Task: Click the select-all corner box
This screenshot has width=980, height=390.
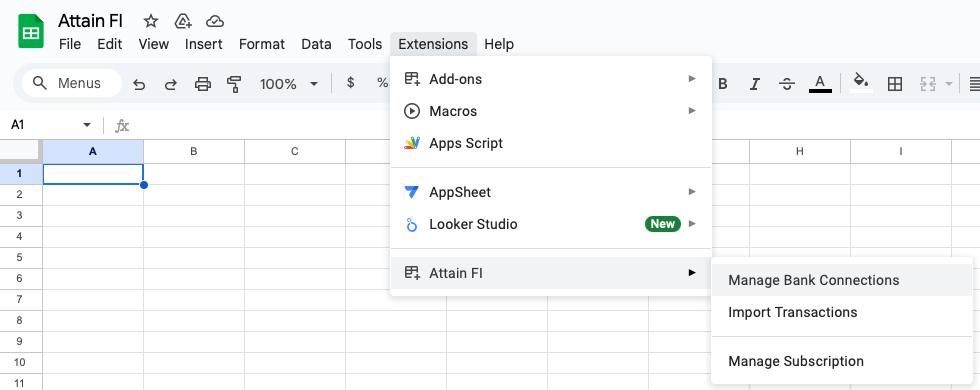Action: [21, 151]
